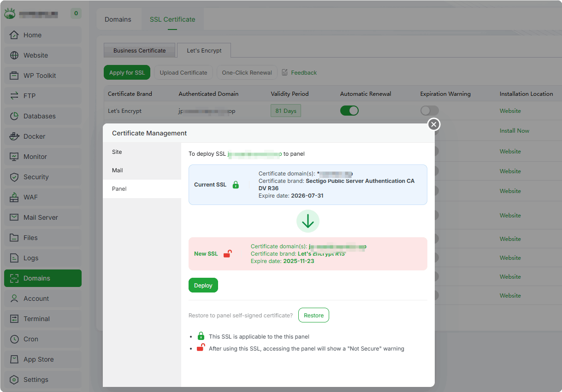Close the Certificate Management dialog
Viewport: 562px width, 392px height.
click(433, 124)
